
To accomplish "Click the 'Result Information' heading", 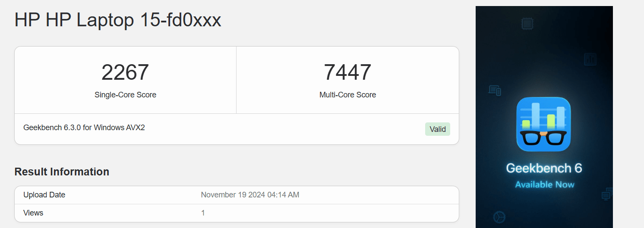I will (62, 172).
